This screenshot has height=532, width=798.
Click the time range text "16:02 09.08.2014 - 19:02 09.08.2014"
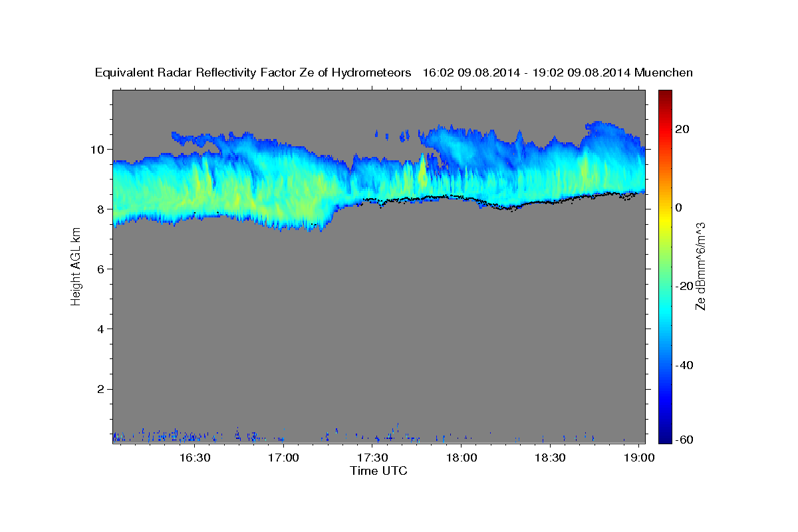pos(527,73)
